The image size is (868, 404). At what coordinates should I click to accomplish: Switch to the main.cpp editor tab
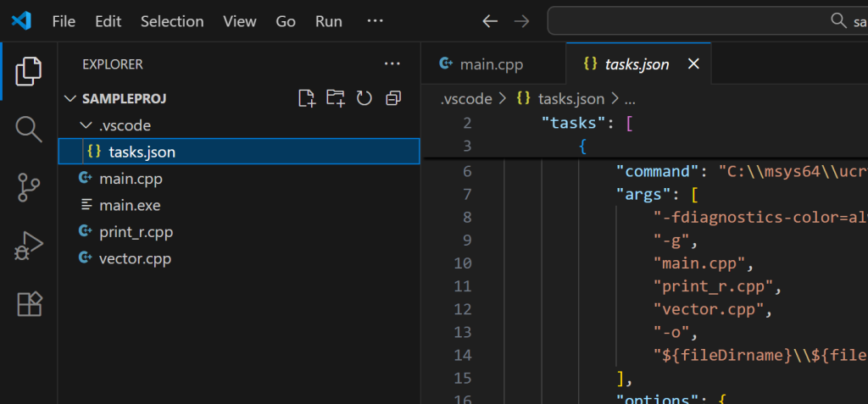point(493,64)
